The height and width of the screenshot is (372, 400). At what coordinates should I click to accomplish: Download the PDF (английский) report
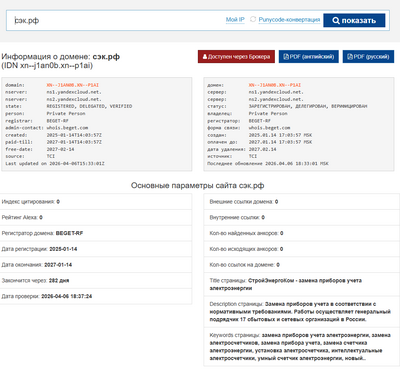(309, 57)
